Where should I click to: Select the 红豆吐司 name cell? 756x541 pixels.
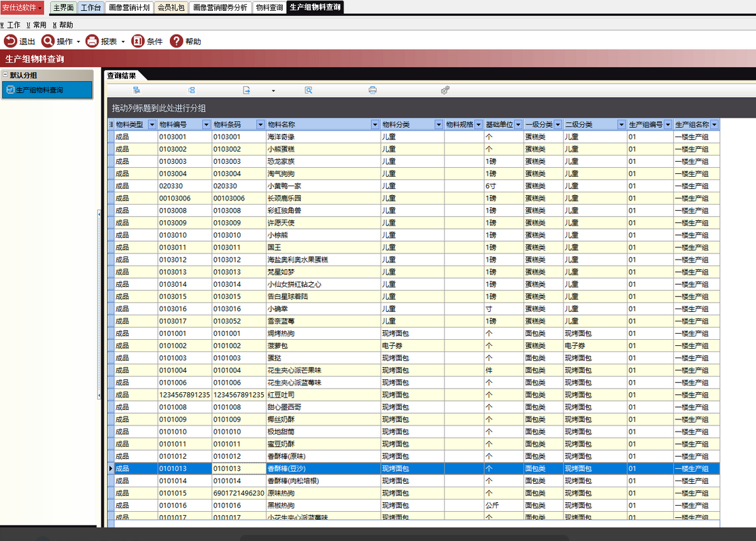[x=323, y=395]
